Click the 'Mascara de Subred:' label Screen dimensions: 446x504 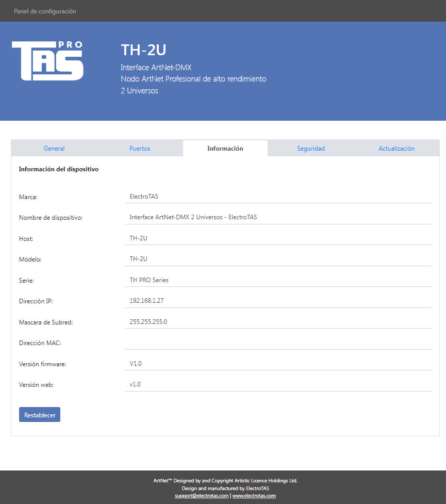[x=46, y=322]
